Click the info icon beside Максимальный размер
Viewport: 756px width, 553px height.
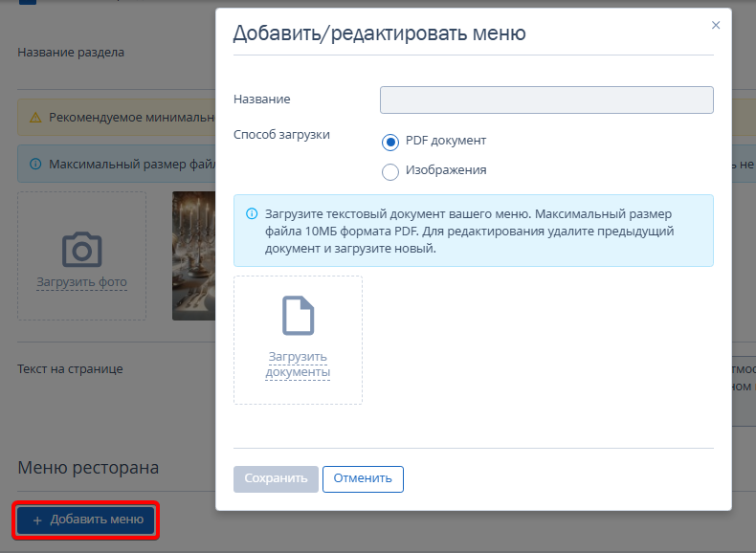coord(35,165)
